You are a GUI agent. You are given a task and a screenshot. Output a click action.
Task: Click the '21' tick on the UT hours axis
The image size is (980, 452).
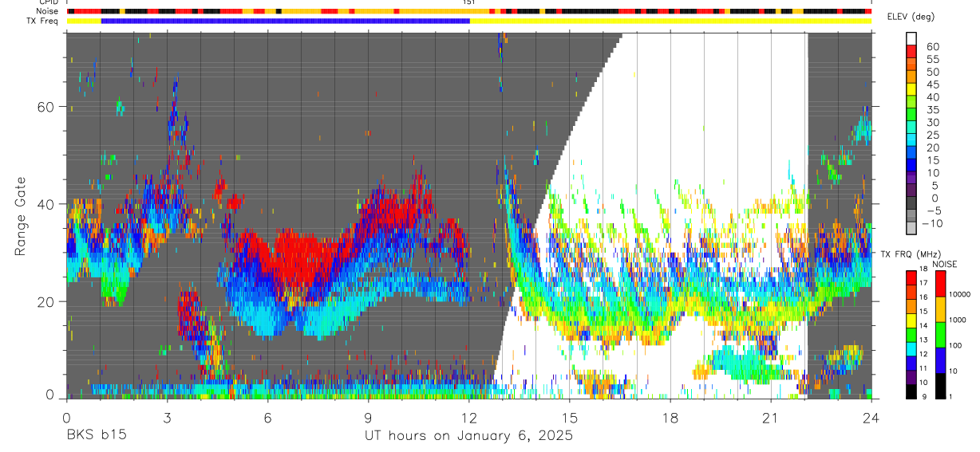(771, 418)
